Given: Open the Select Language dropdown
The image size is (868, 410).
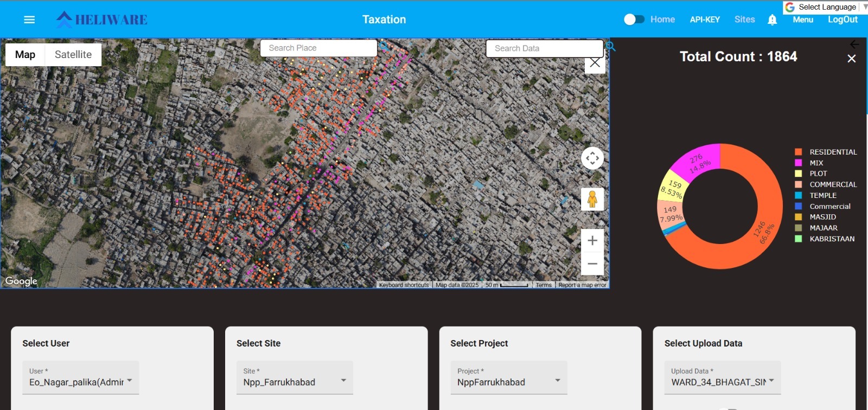Looking at the screenshot, I should pyautogui.click(x=826, y=7).
